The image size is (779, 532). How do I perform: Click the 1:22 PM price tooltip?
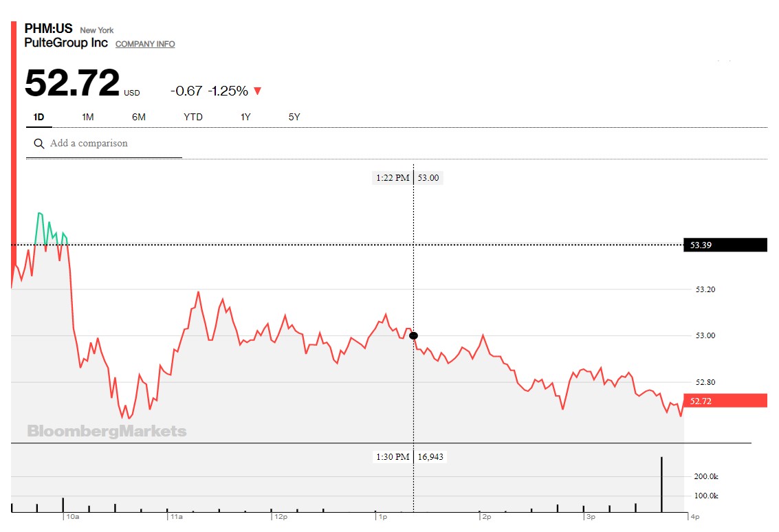(407, 178)
